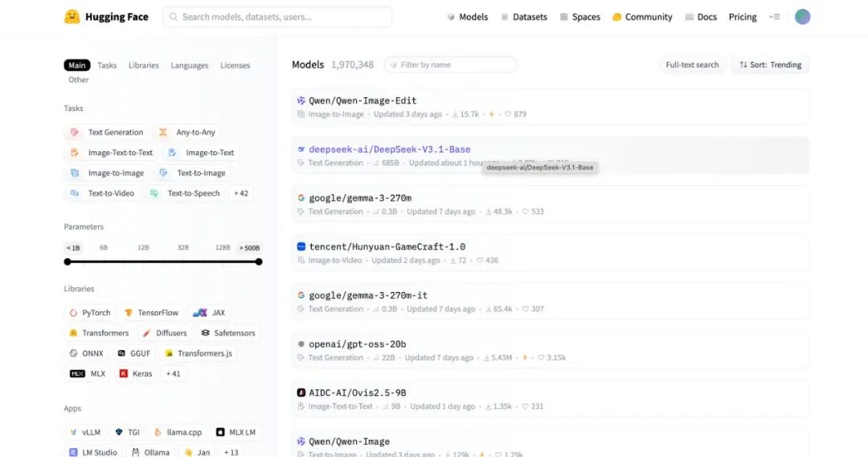Screen dimensions: 868x457
Task: Select the Any-to-Any task filter
Action: pyautogui.click(x=187, y=133)
